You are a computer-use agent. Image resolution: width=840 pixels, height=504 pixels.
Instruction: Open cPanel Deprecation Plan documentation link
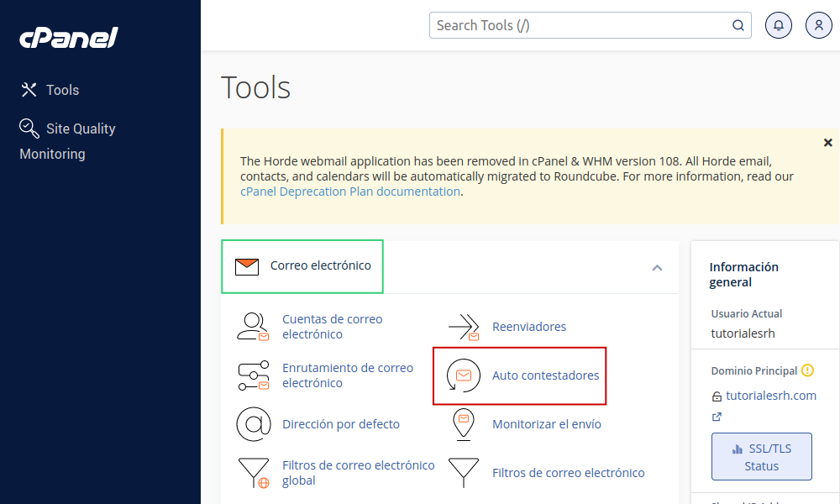(350, 192)
